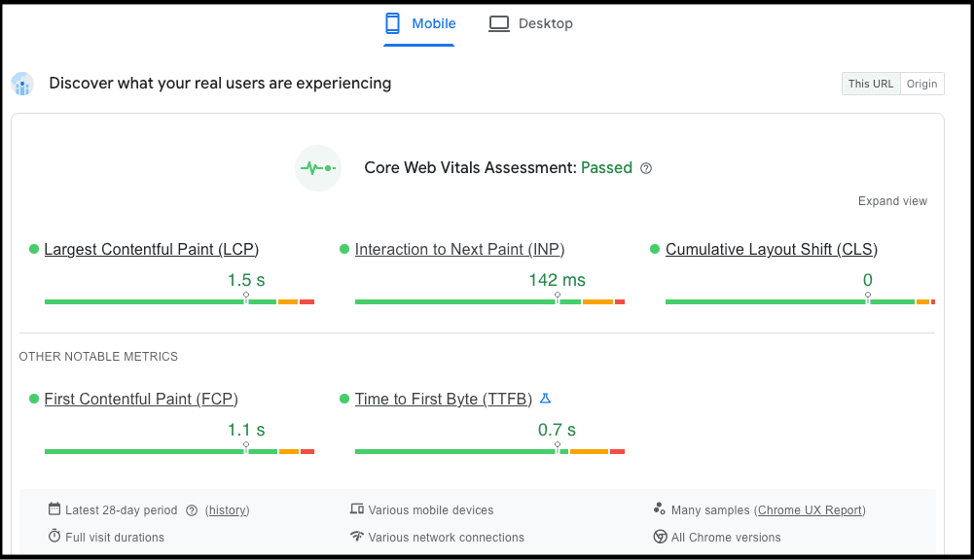Image resolution: width=974 pixels, height=560 pixels.
Task: Switch to the Desktop tab
Action: 530,24
